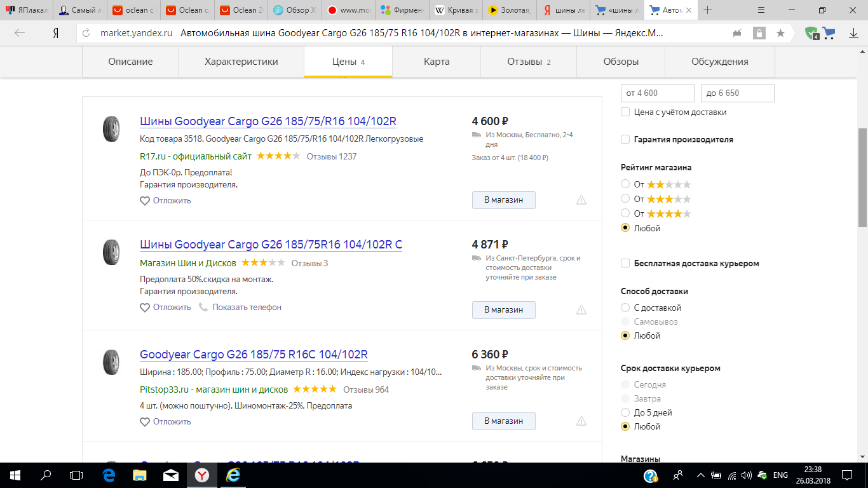The height and width of the screenshot is (488, 868).
Task: Open Windows Action Center notifications
Action: click(848, 475)
